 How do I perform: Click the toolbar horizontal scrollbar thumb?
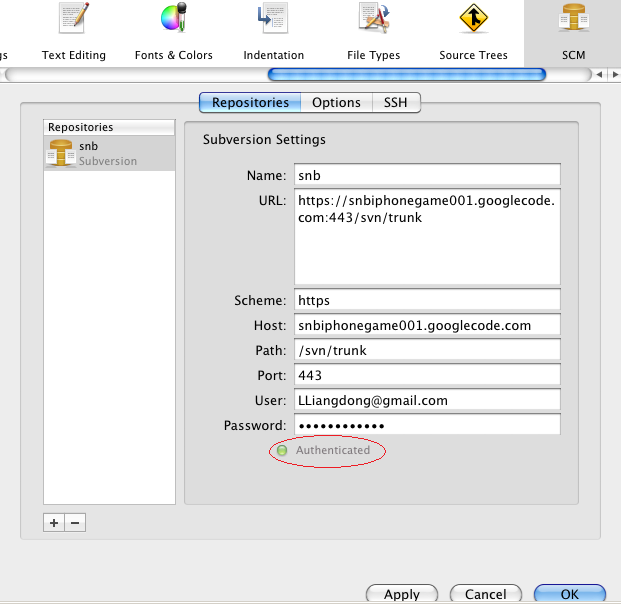(x=407, y=74)
